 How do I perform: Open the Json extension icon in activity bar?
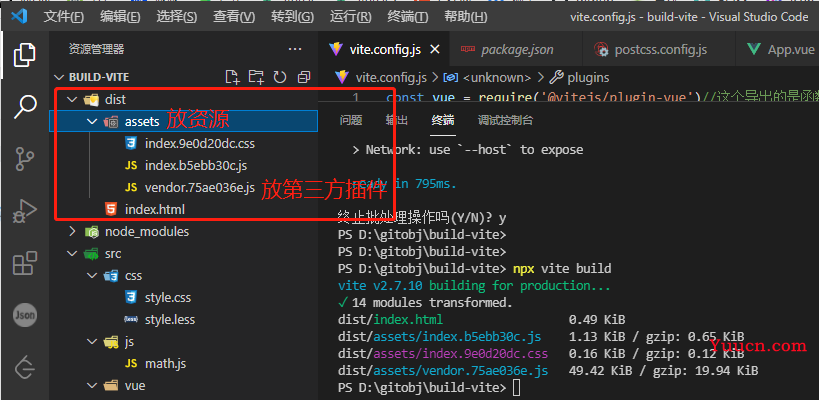(25, 315)
